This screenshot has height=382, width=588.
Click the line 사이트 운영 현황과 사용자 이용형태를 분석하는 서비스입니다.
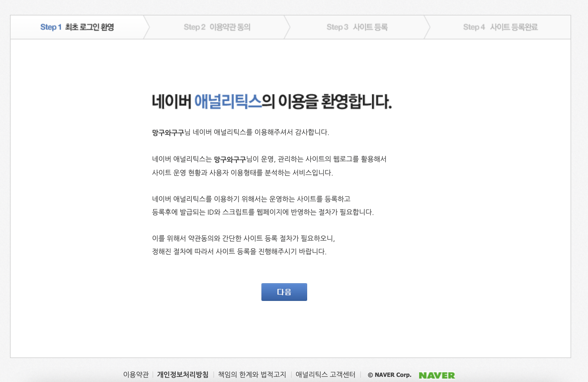pos(243,173)
